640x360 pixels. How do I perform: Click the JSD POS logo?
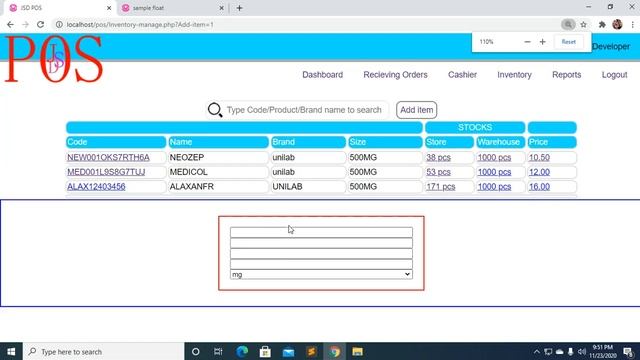point(53,59)
